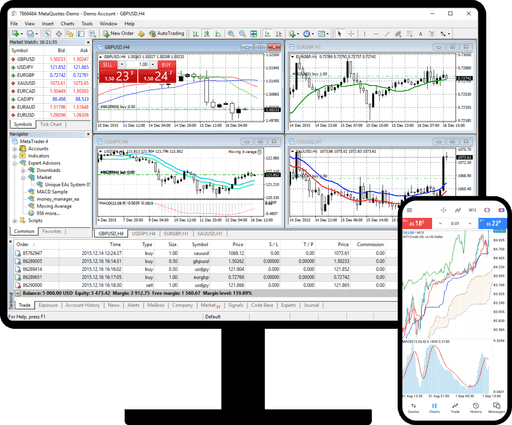Switch to the Tick Chart tab
The height and width of the screenshot is (425, 512).
[x=51, y=124]
